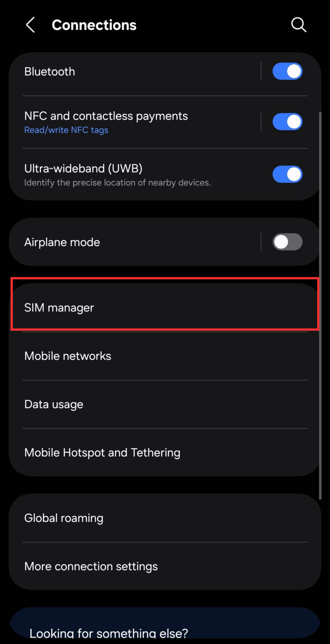
Task: Open Bluetooth settings label
Action: pos(50,72)
